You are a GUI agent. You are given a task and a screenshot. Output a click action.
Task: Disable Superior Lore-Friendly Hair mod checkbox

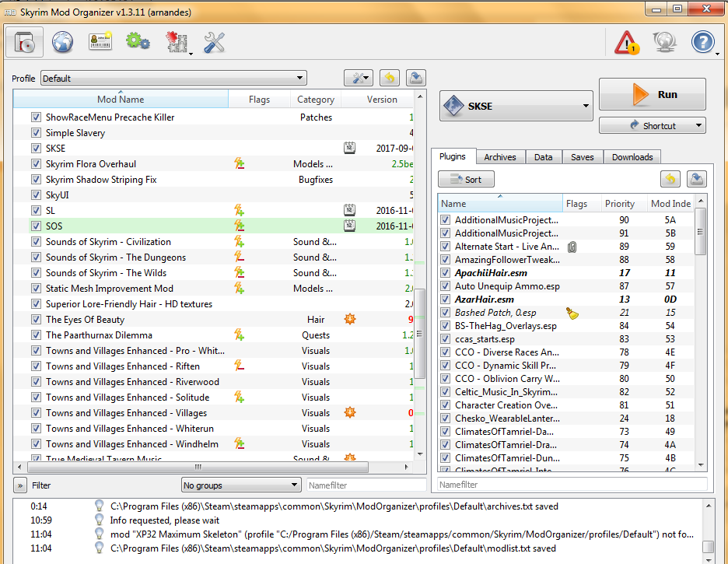point(36,304)
